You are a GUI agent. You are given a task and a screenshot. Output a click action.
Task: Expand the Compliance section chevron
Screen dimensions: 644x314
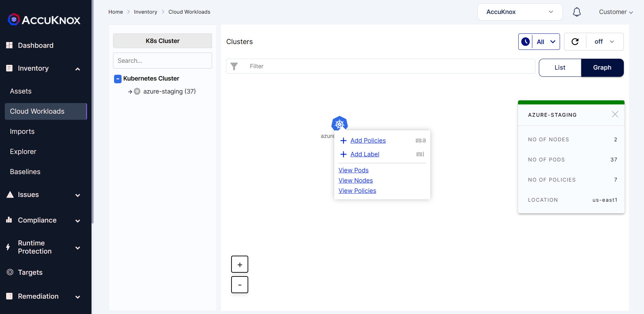pyautogui.click(x=78, y=221)
